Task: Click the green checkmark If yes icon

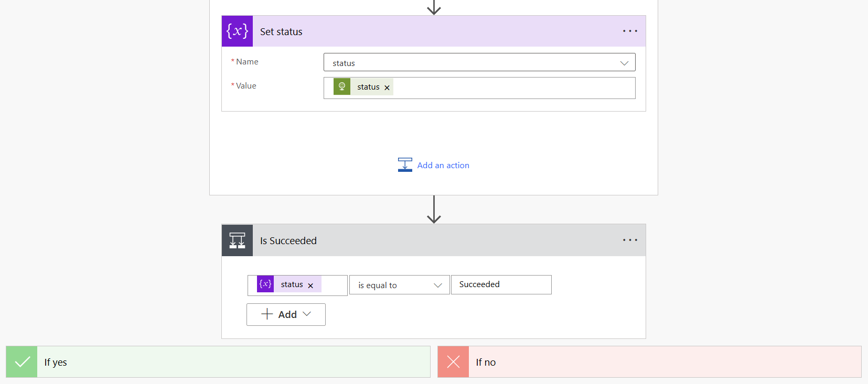Action: (x=22, y=362)
